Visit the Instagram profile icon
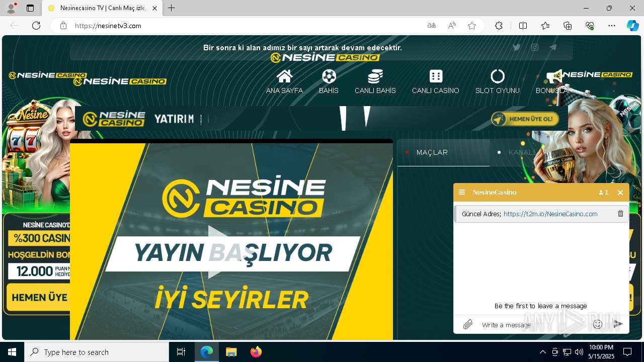 535,47
